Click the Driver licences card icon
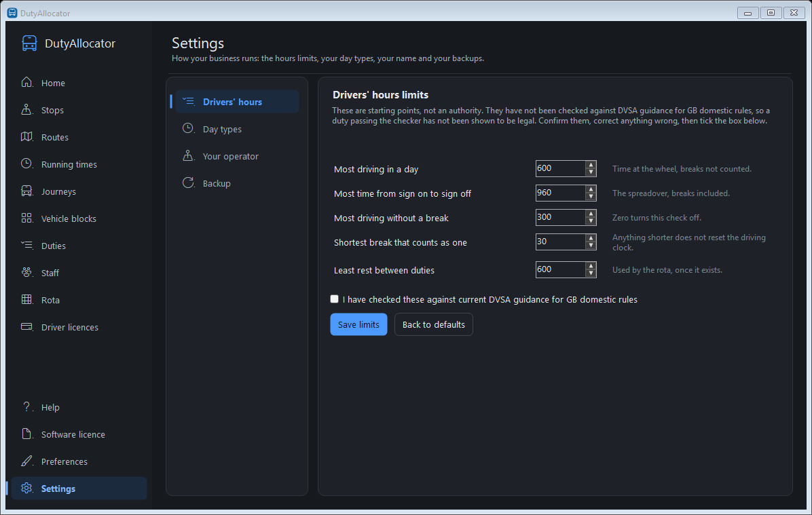Screen dimensions: 812x515 (x=27, y=326)
